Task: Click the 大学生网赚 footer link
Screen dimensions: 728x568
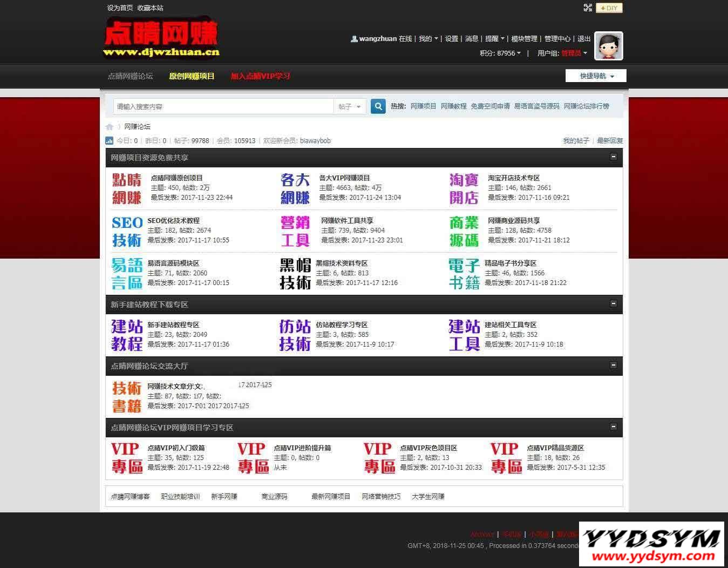Action: [428, 497]
